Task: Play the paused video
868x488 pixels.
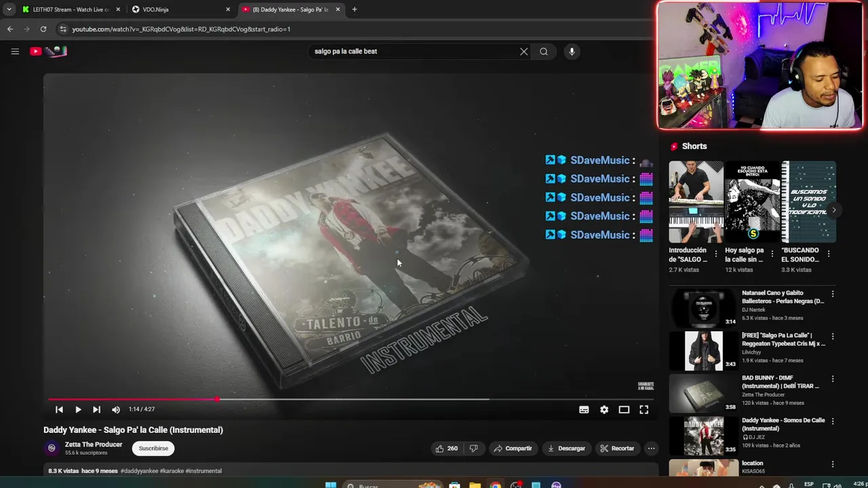Action: point(78,409)
